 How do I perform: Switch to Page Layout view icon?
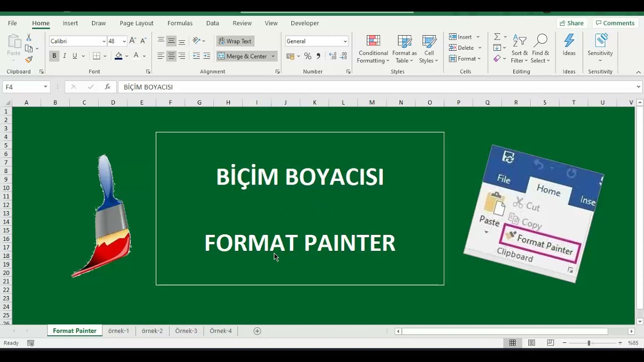(531, 343)
